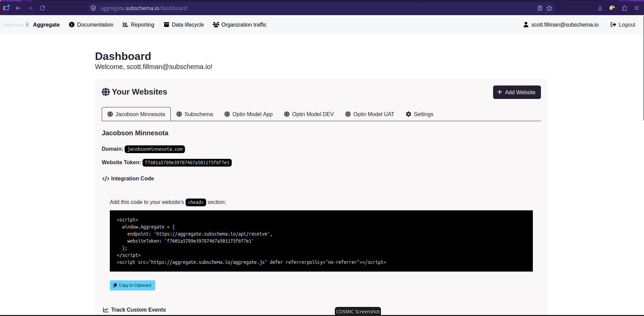Viewport: 644px width, 316px height.
Task: Click the page vertical scrollbar
Action: 643,67
